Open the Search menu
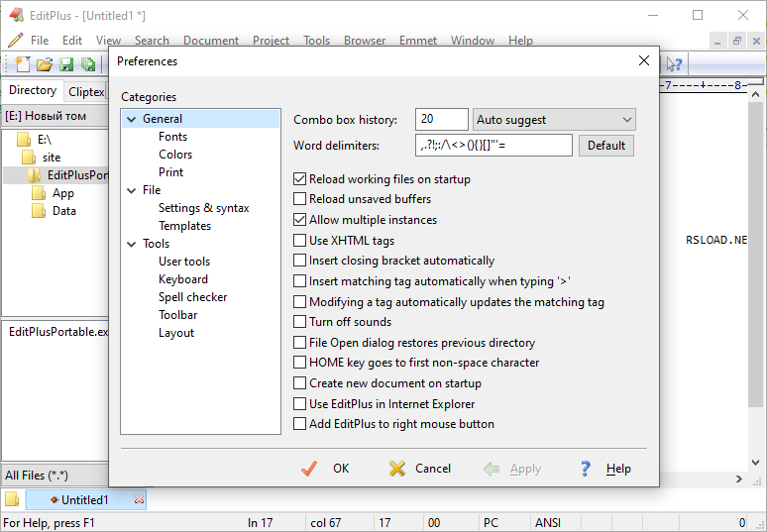The width and height of the screenshot is (767, 532). [152, 41]
